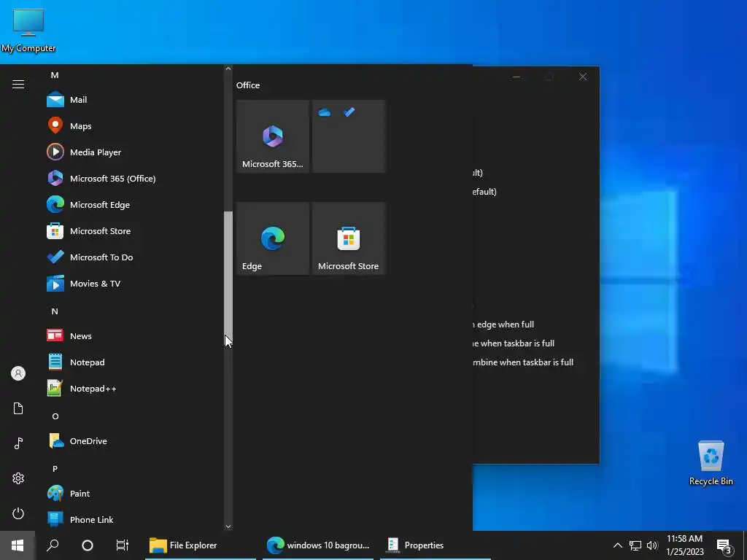This screenshot has width=747, height=560.
Task: Select 'edge when full' option in Properties window
Action: point(503,324)
